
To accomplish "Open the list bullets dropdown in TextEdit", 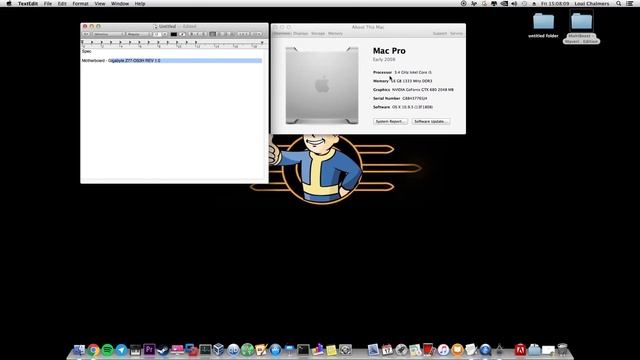I will (x=257, y=34).
